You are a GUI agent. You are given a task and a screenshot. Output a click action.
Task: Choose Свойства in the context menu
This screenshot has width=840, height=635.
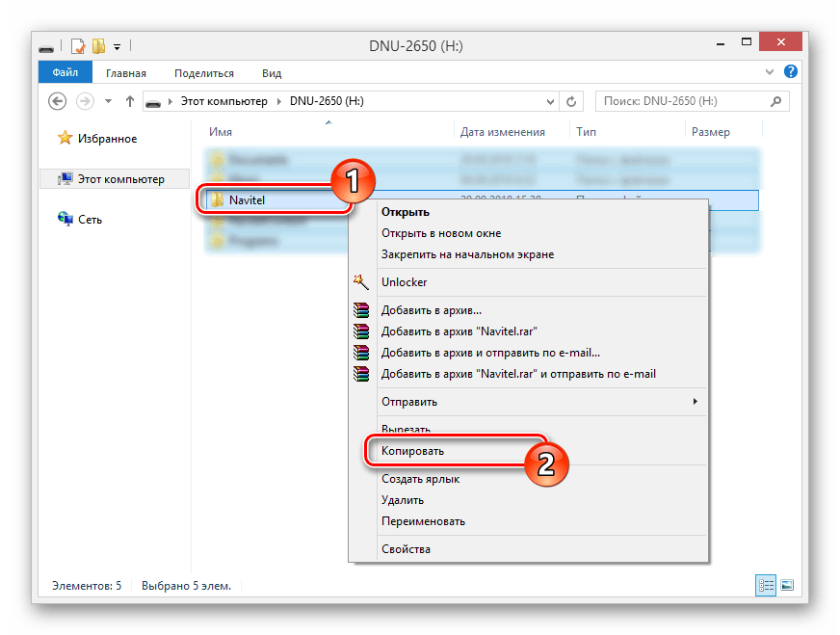click(406, 549)
